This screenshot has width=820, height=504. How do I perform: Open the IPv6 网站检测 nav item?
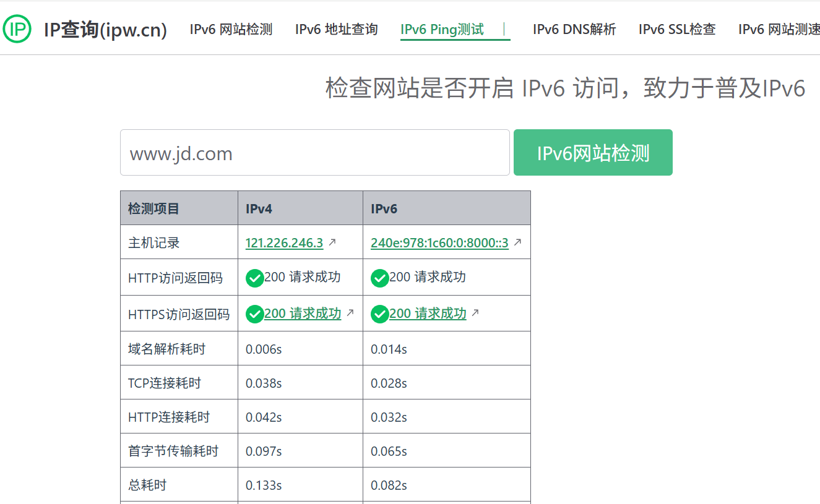click(231, 29)
